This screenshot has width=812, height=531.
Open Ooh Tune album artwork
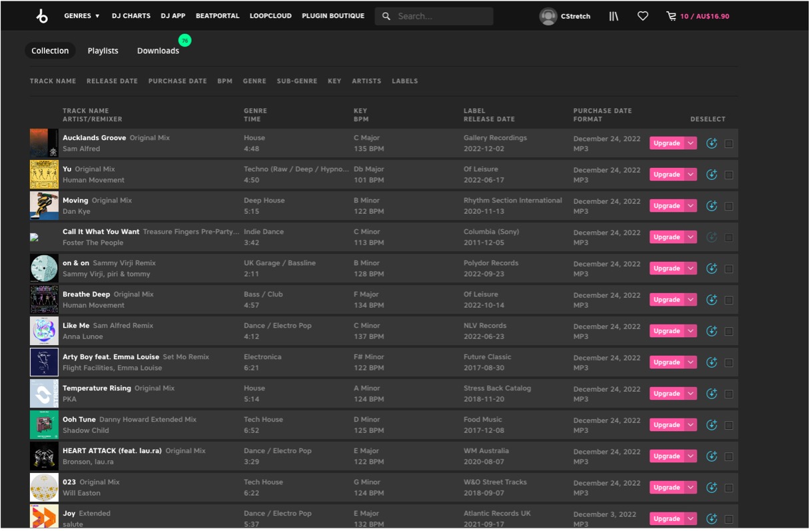44,425
